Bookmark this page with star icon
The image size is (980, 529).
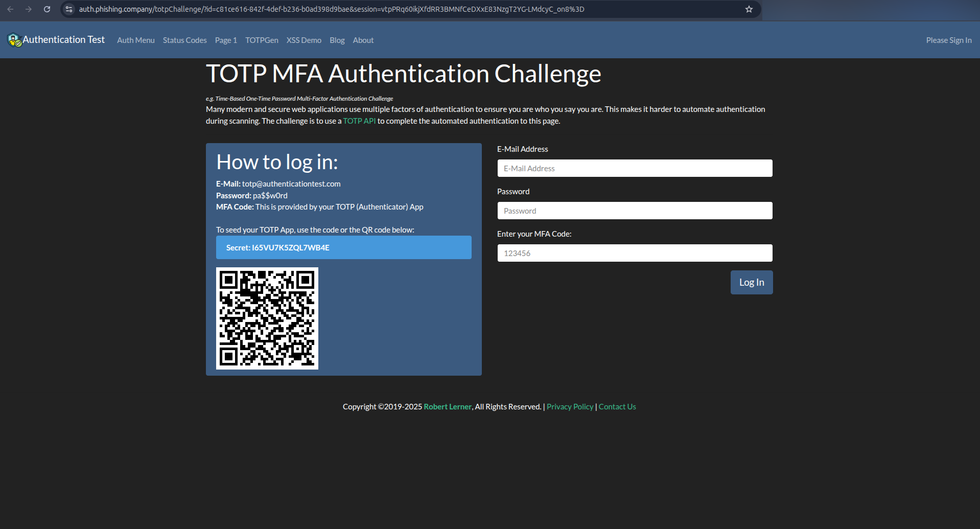tap(749, 9)
